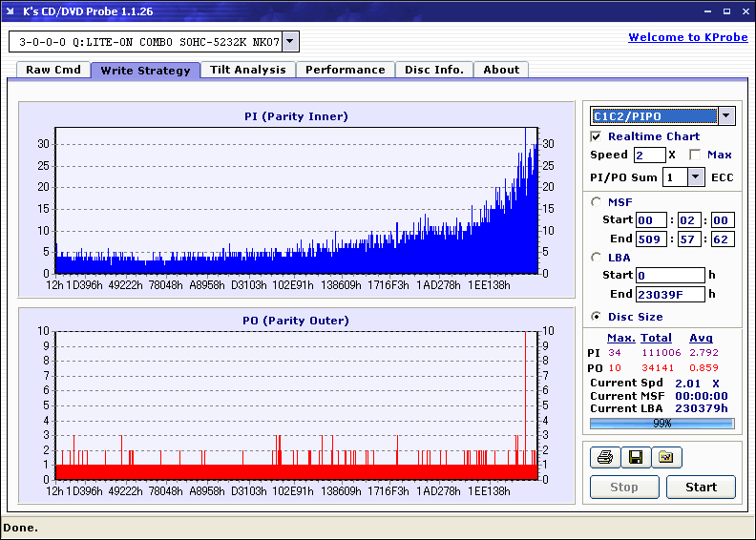The height and width of the screenshot is (540, 756).
Task: Select the MSF radio button
Action: pyautogui.click(x=597, y=201)
